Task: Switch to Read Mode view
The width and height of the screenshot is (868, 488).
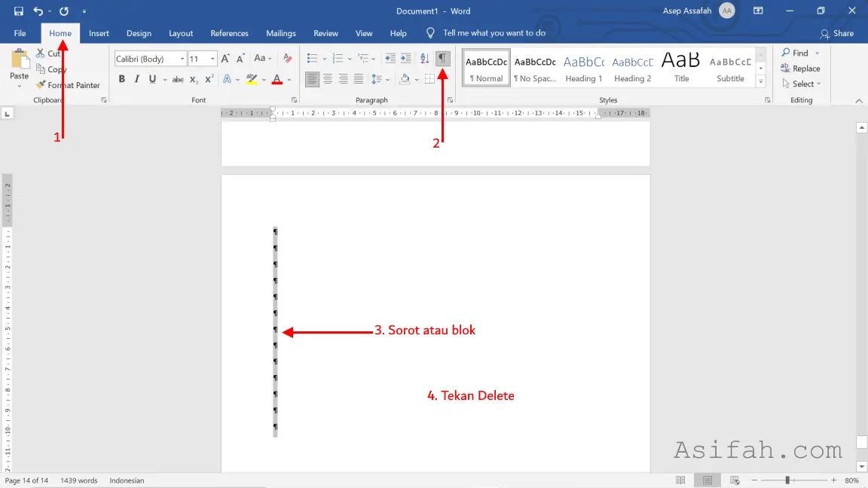Action: click(x=680, y=480)
